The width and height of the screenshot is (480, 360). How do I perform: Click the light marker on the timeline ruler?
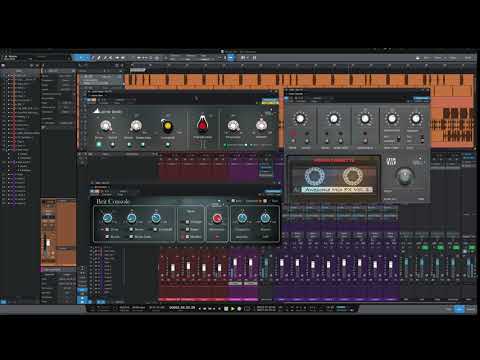(138, 70)
